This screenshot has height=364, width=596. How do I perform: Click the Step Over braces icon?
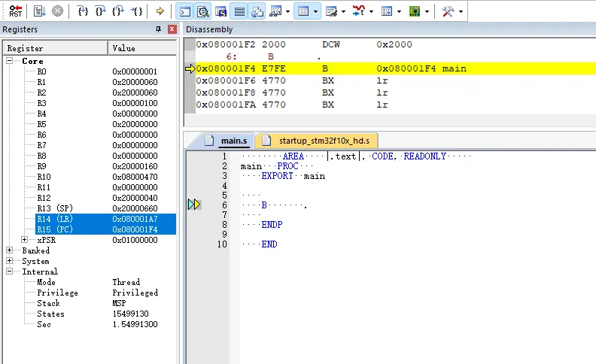click(101, 11)
